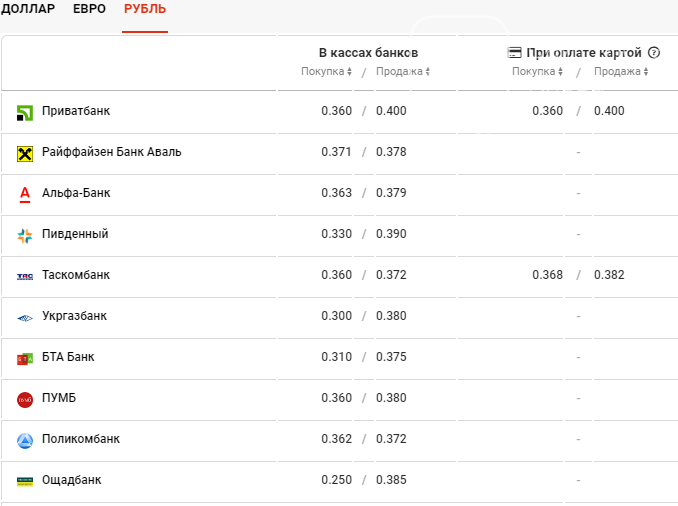Click the BTA Bank logo icon
The height and width of the screenshot is (506, 678).
click(25, 358)
